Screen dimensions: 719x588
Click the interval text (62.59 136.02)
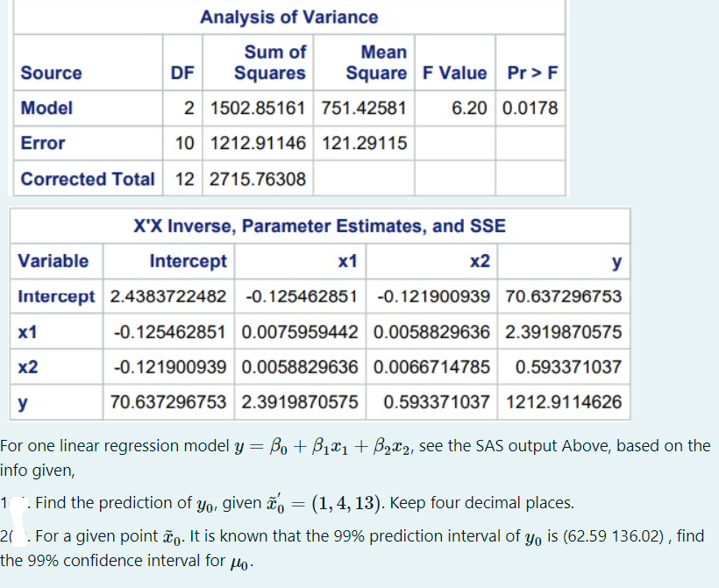[613, 535]
